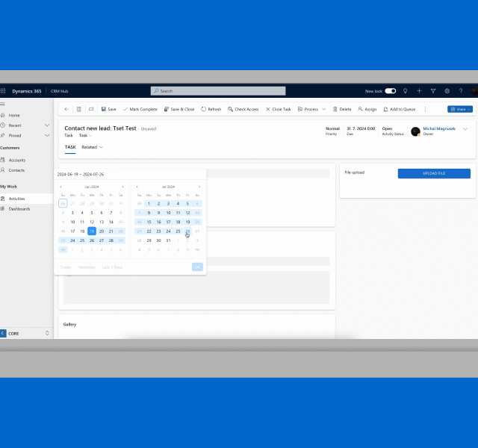Open Activities in sidebar
The width and height of the screenshot is (478, 448).
[x=16, y=199]
